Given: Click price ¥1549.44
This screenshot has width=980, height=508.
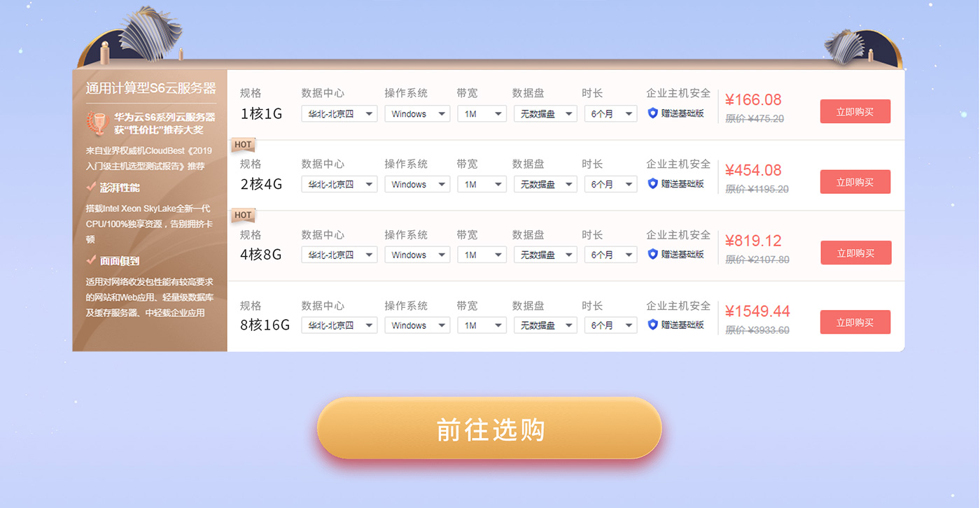Looking at the screenshot, I should click(x=757, y=311).
